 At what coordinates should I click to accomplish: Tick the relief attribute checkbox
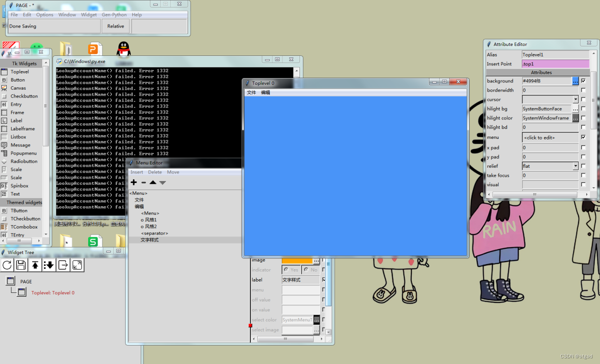coord(583,166)
